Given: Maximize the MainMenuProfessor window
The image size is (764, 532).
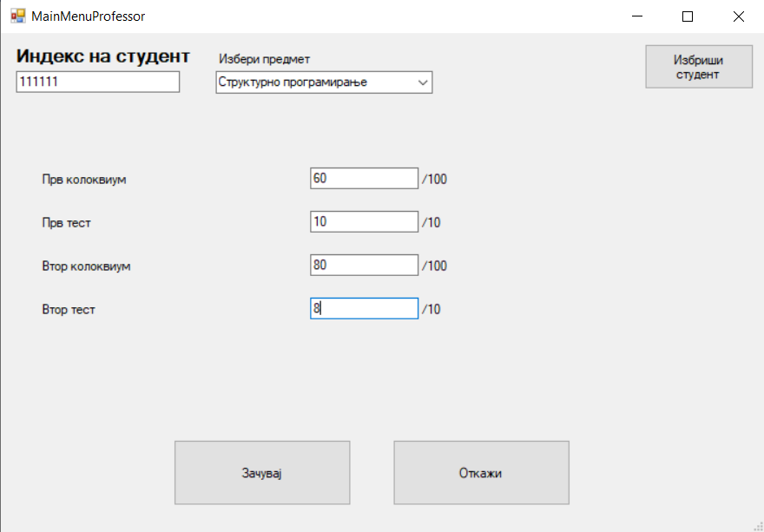Looking at the screenshot, I should tap(688, 16).
